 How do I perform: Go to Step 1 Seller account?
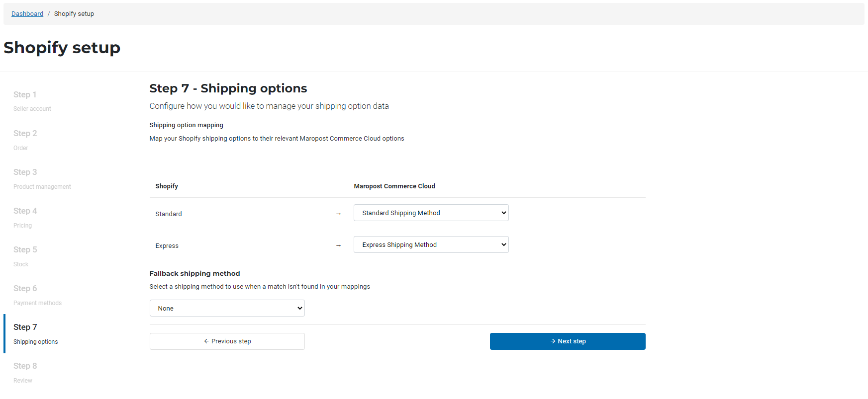32,101
